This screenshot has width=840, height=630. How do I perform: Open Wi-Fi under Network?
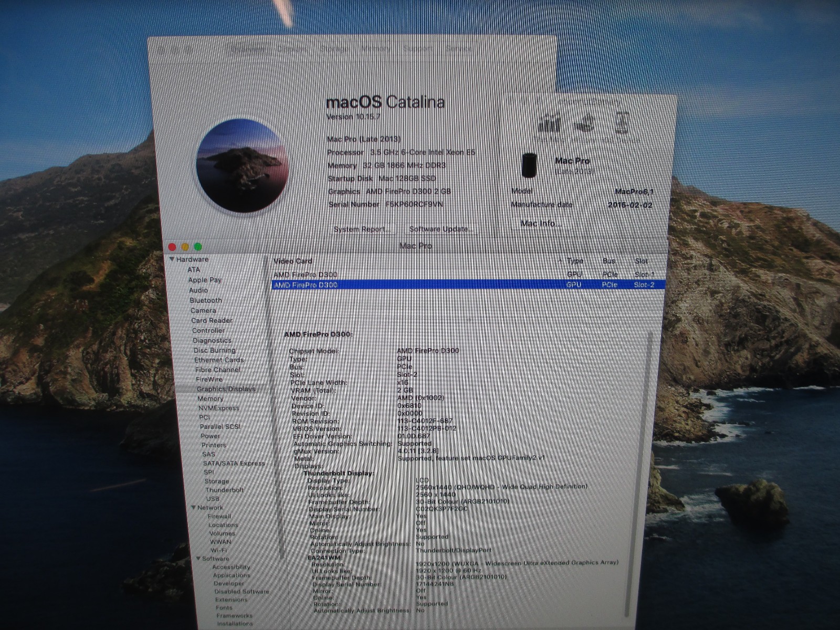219,550
